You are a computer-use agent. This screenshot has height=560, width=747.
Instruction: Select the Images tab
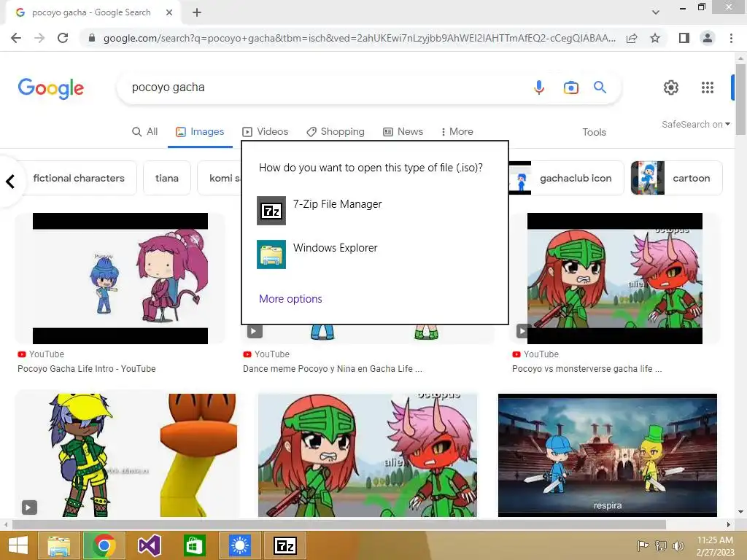click(200, 132)
